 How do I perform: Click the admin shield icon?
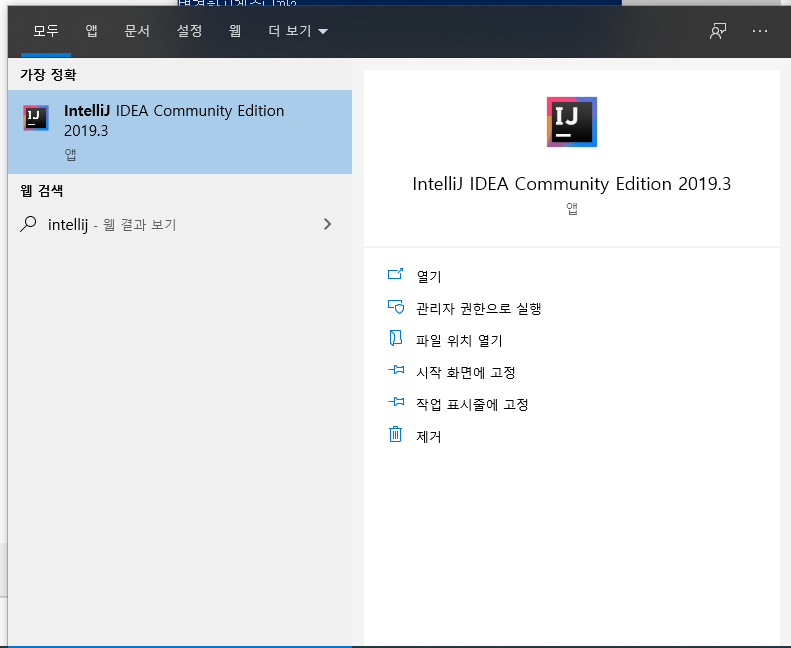click(396, 307)
